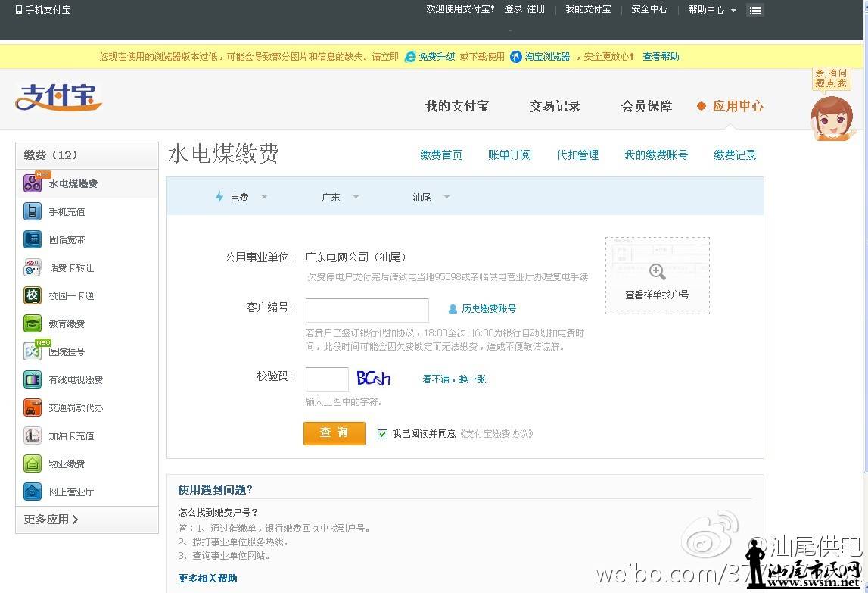
Task: Toggle the 我已阅读并同意 agreement checkbox
Action: pos(382,434)
